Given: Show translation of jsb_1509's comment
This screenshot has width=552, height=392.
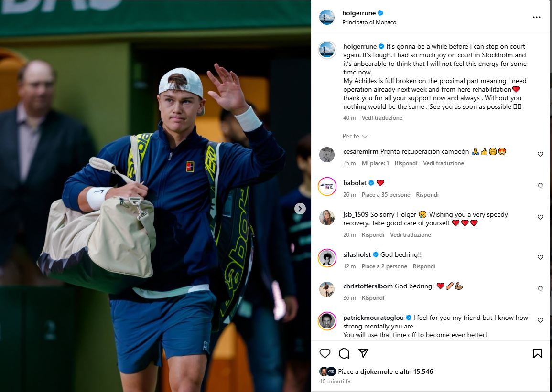Looking at the screenshot, I should [410, 235].
